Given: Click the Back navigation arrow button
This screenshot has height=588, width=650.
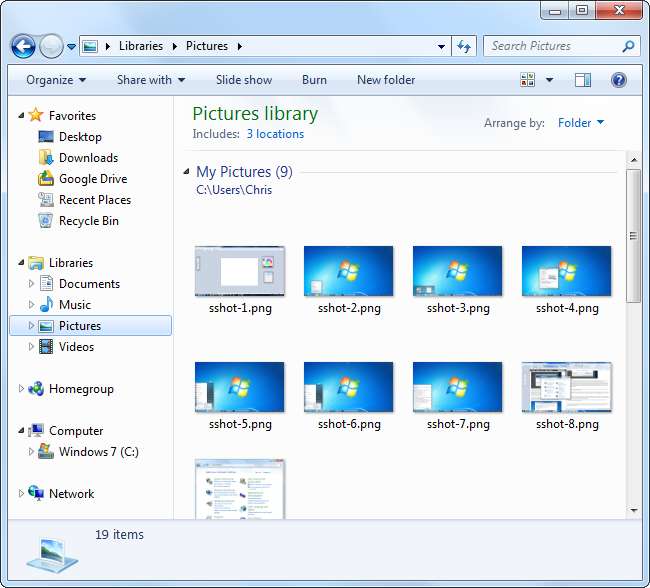Looking at the screenshot, I should pyautogui.click(x=23, y=46).
